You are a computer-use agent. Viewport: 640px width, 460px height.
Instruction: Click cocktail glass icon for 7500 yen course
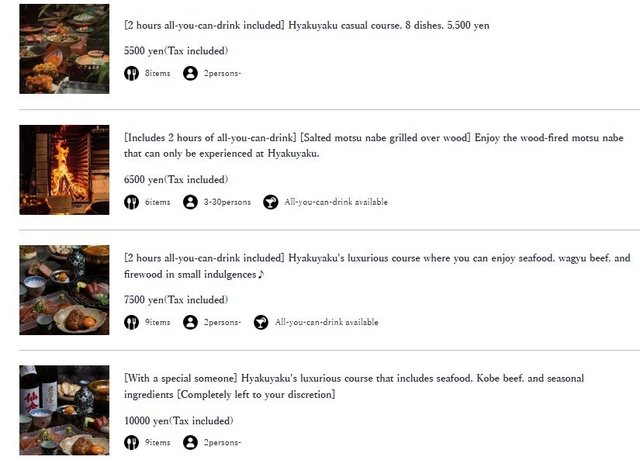(261, 322)
